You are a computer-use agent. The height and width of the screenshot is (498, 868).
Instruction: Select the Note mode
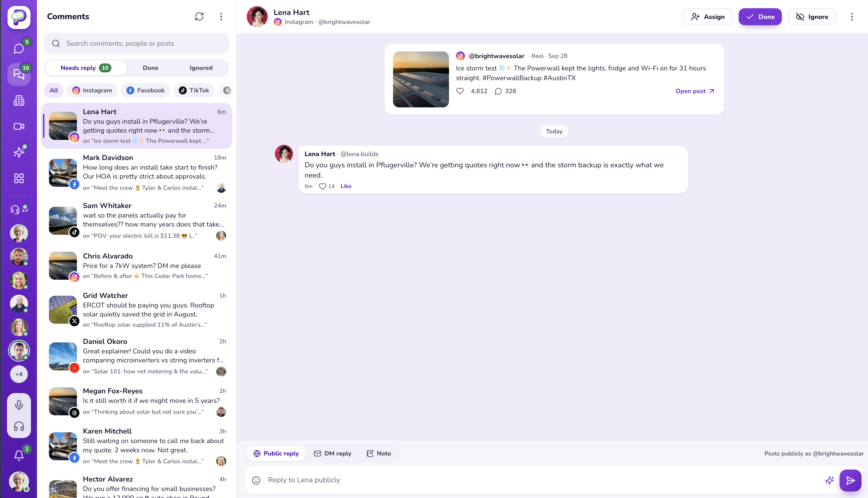click(379, 453)
